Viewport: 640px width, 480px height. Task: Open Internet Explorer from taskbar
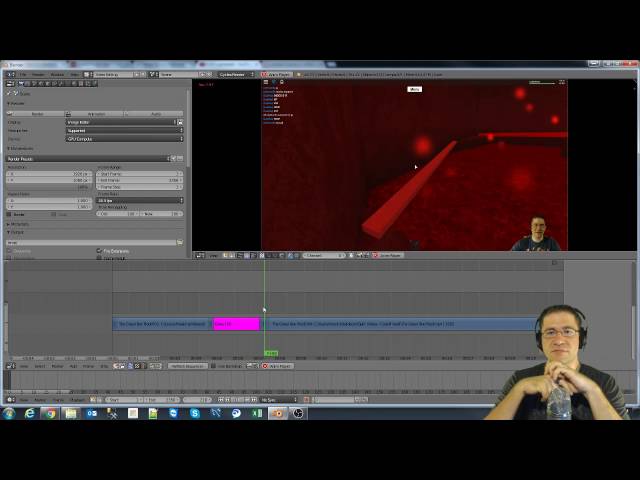29,413
